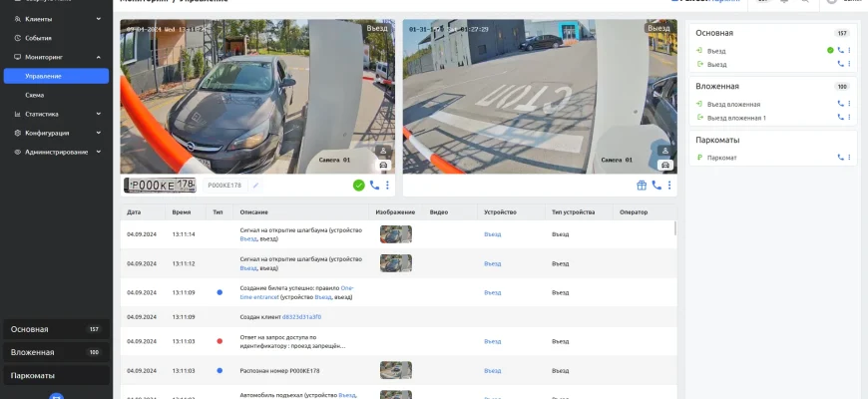Click phone call icon under left camera

374,186
